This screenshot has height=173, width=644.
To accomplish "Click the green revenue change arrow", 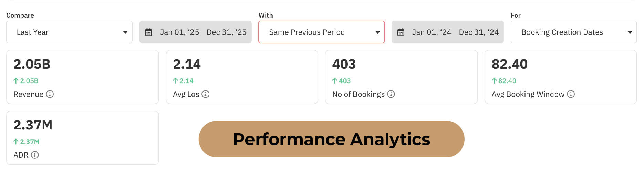I will (x=16, y=81).
